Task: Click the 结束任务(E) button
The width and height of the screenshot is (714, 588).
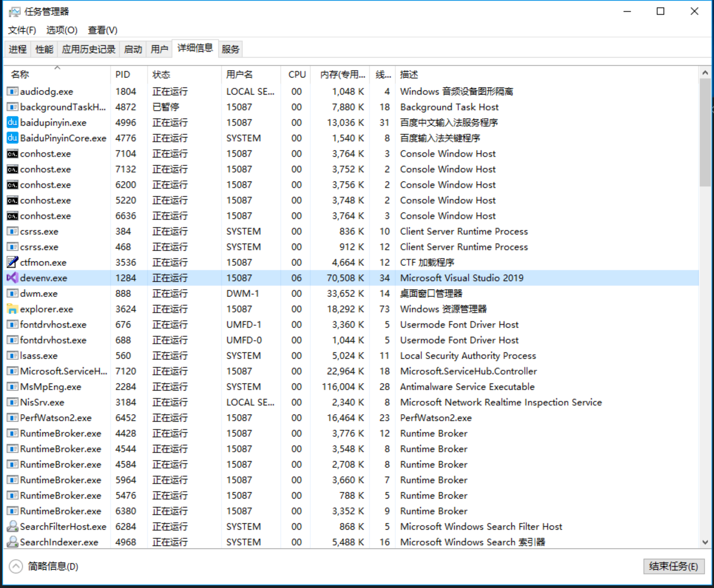Action: [674, 566]
